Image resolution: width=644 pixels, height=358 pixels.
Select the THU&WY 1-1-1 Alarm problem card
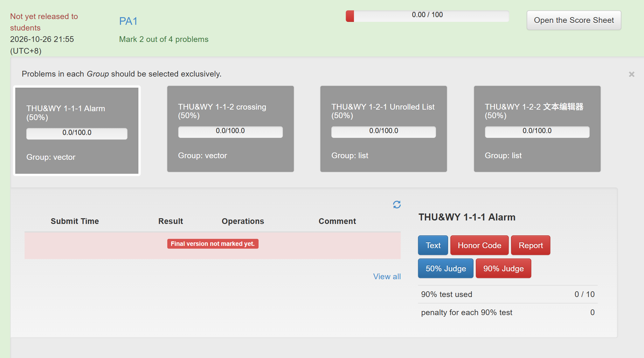point(77,131)
